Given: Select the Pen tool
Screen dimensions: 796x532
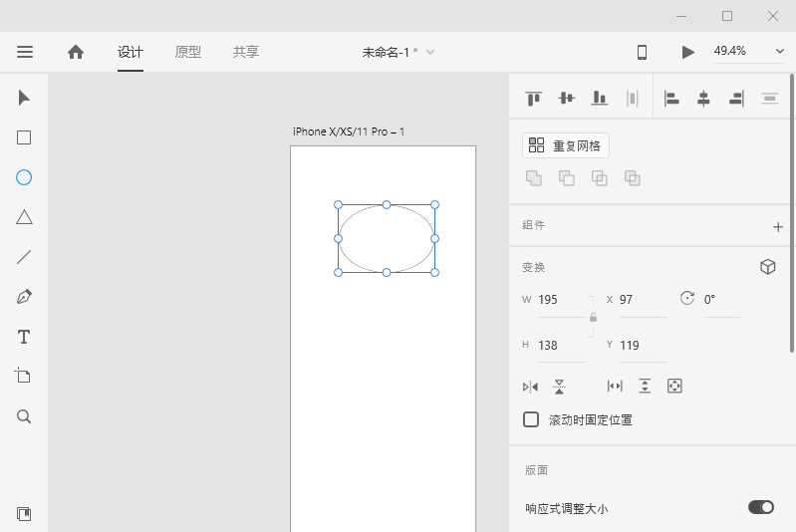Looking at the screenshot, I should (24, 297).
